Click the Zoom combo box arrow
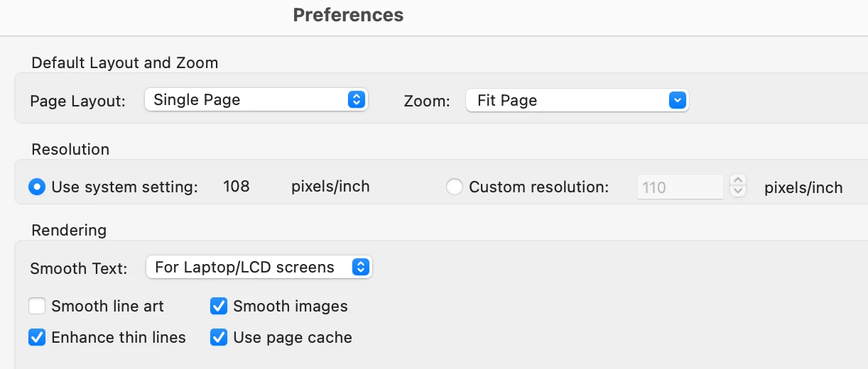868x369 pixels. 678,101
